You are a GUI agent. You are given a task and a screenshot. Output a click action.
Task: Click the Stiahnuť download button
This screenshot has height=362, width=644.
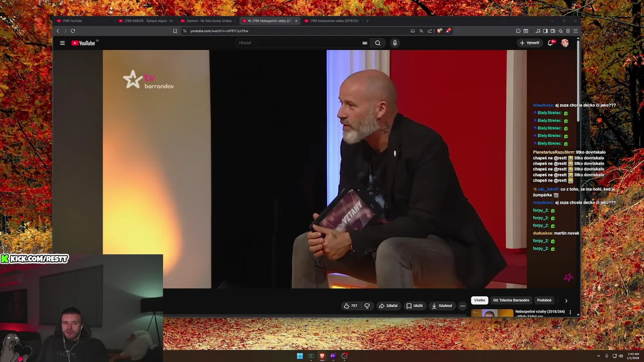click(442, 306)
